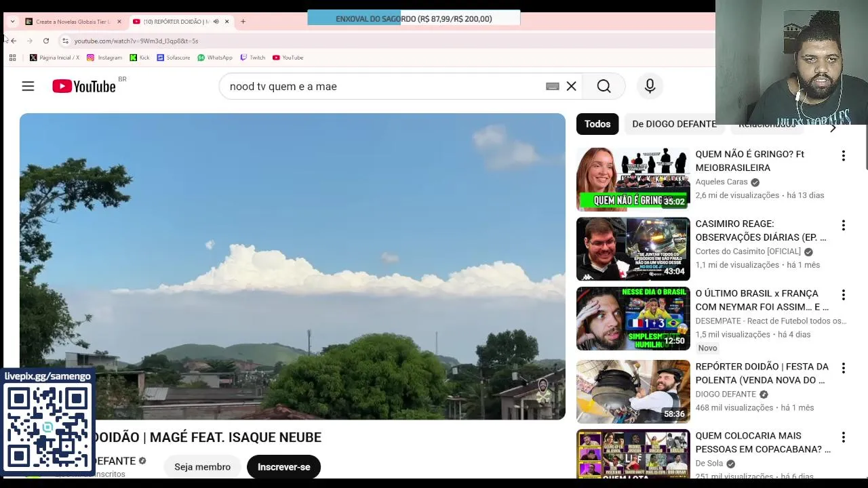The image size is (868, 488).
Task: Open the O ÚLTIMO BRASIL x FRANÇA title
Action: [x=762, y=300]
